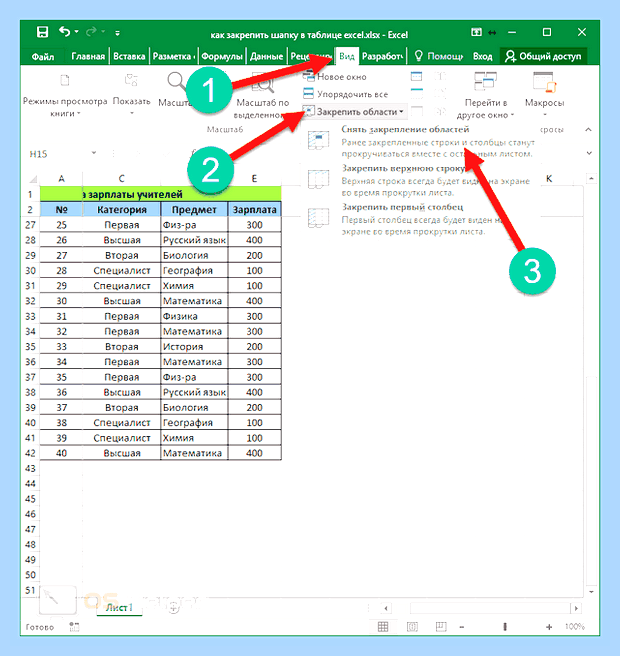
Task: Click the Предмет header cell
Action: [194, 210]
